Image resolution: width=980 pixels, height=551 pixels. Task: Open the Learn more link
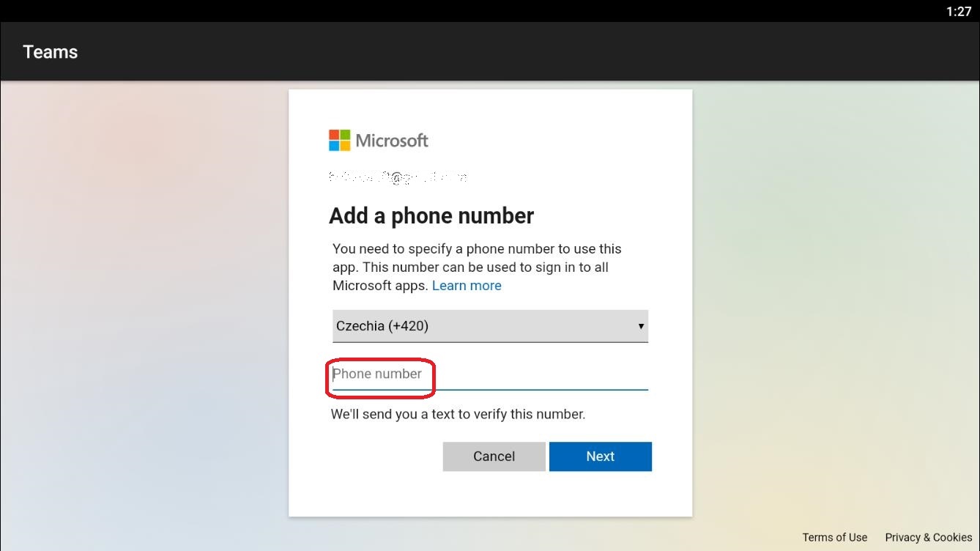tap(467, 286)
